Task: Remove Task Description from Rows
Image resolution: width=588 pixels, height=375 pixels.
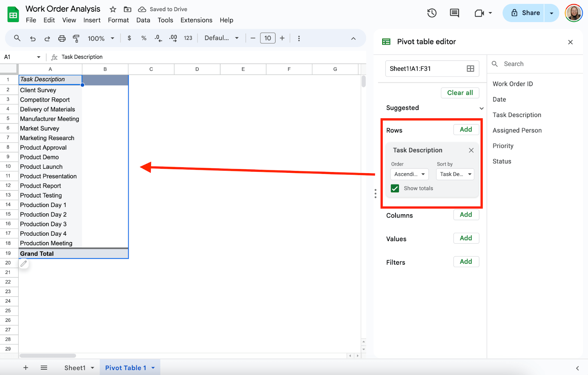Action: tap(471, 150)
